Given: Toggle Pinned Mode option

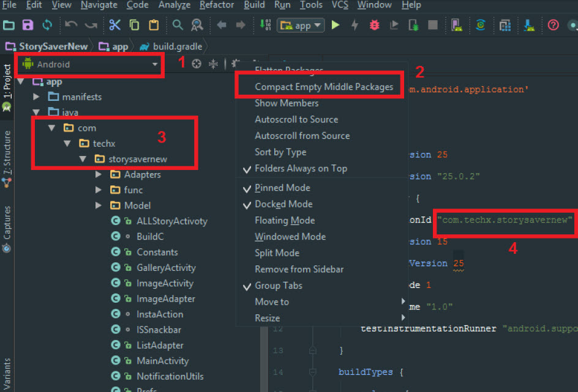Looking at the screenshot, I should click(x=282, y=188).
